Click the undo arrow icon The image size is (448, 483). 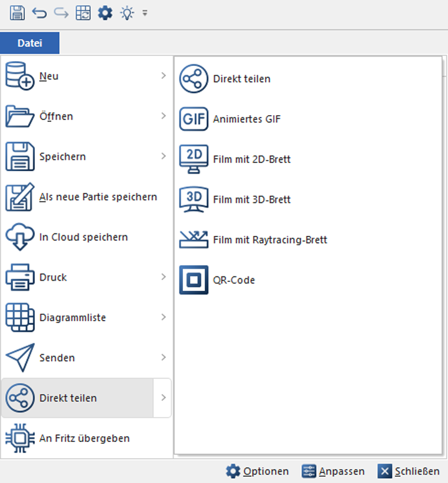tap(39, 12)
